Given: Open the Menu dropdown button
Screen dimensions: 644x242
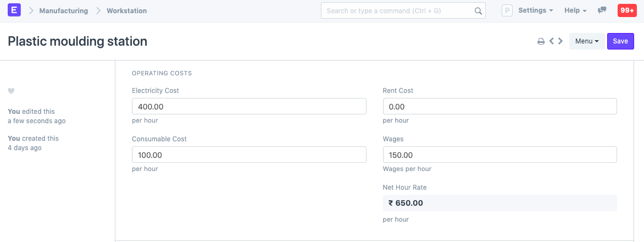Looking at the screenshot, I should click(x=587, y=41).
